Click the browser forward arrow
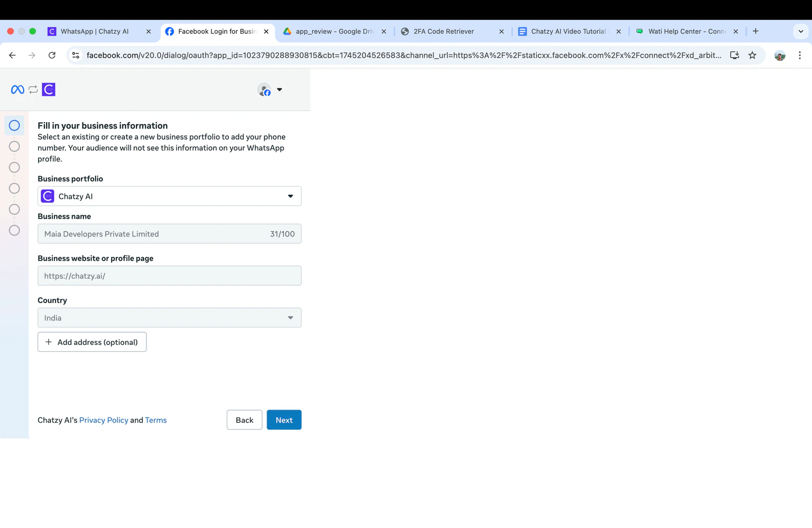 point(32,55)
